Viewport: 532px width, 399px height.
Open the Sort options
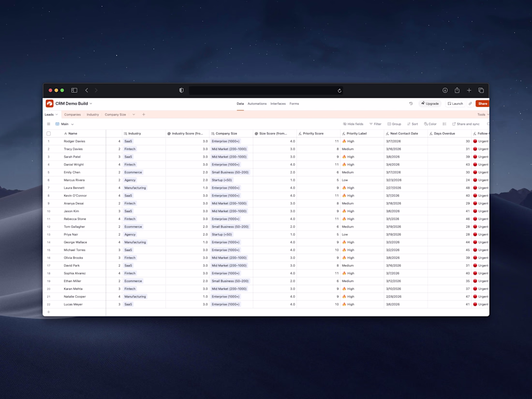[x=413, y=124]
